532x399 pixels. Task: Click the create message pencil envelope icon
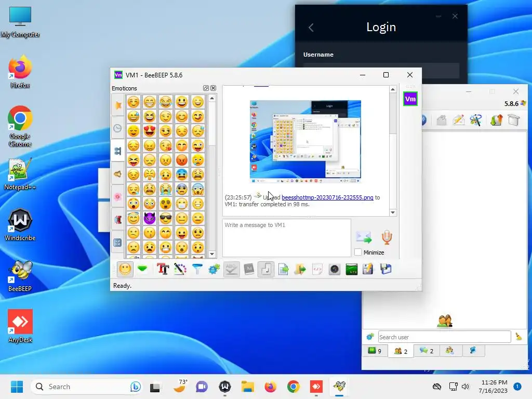coord(458,120)
